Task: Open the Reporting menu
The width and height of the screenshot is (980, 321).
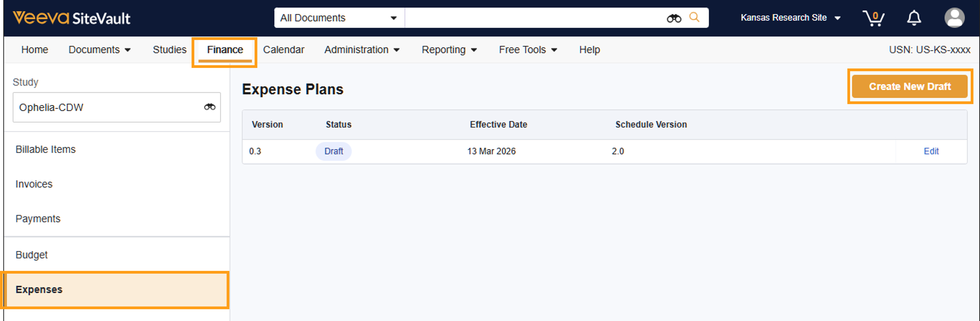Action: [x=449, y=50]
